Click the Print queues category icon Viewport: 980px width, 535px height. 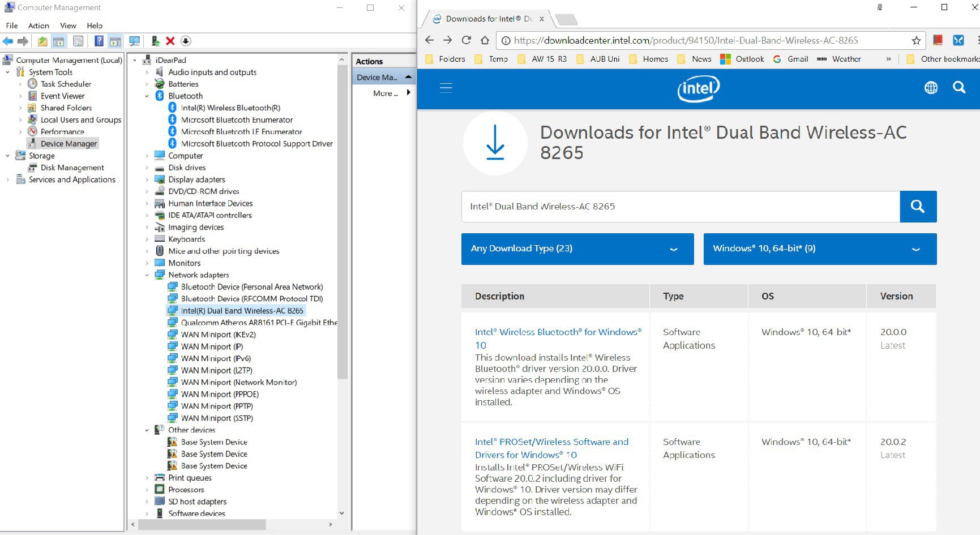(x=160, y=477)
